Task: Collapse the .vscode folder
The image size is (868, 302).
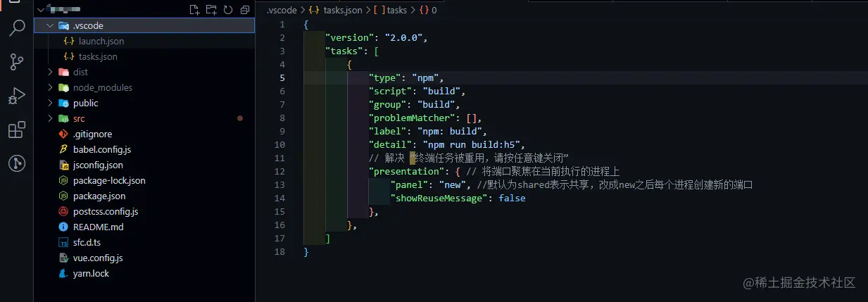Action: (50, 25)
